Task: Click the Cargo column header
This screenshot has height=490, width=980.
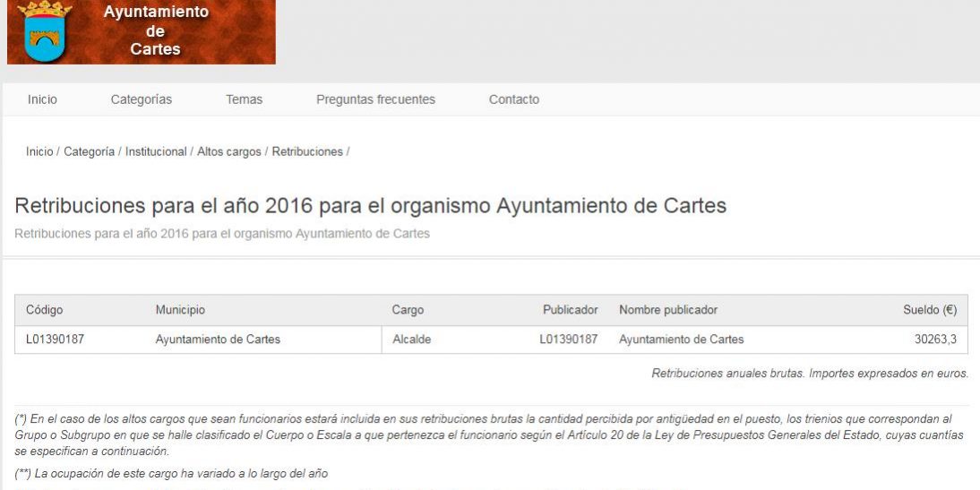Action: click(408, 310)
